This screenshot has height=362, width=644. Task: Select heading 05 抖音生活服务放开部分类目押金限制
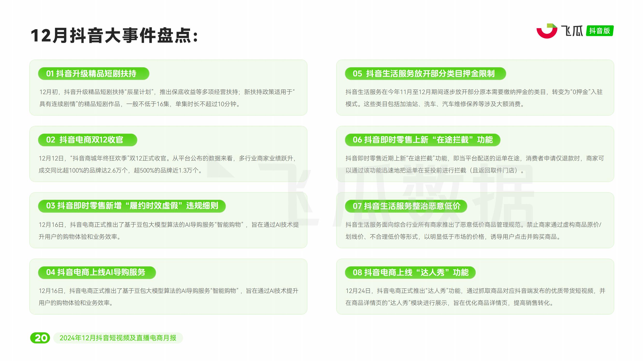(425, 74)
